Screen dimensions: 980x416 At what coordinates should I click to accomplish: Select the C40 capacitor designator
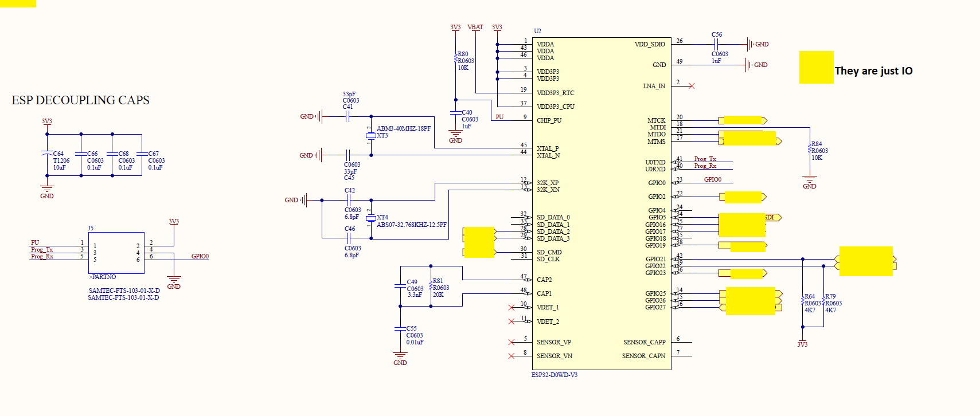[467, 112]
